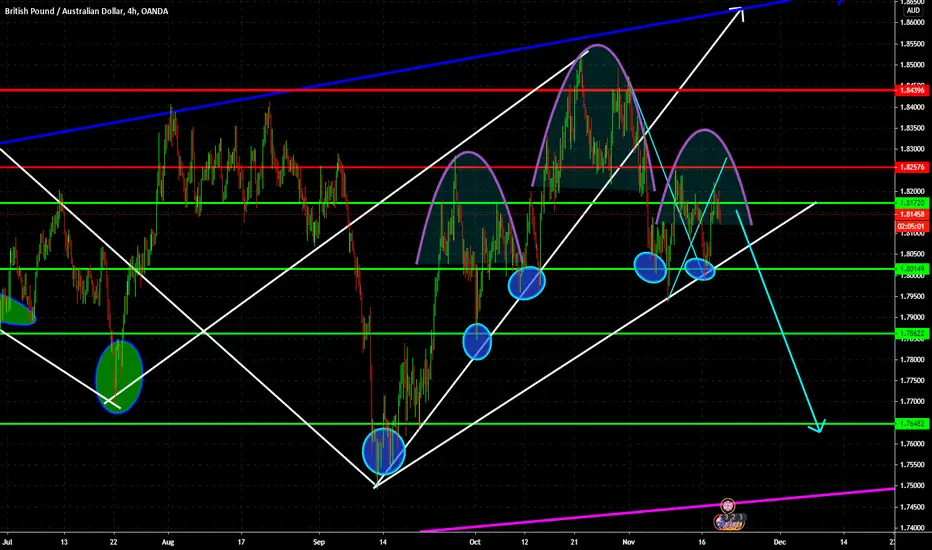
Task: Click the Oct label on time axis
Action: tap(474, 542)
